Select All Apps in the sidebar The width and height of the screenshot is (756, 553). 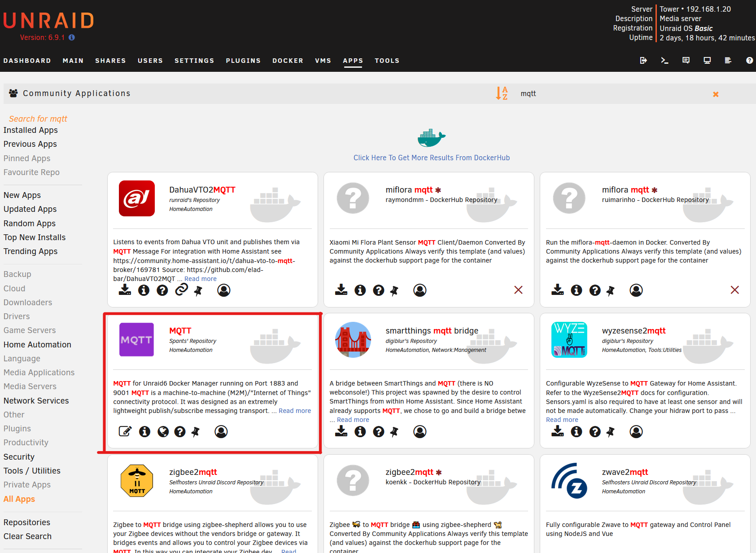[x=19, y=499]
